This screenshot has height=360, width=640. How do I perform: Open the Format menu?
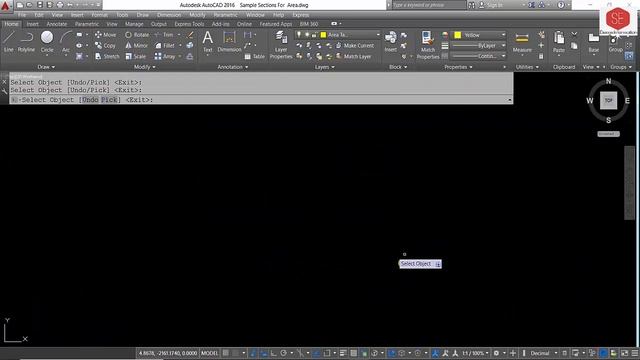[x=99, y=15]
